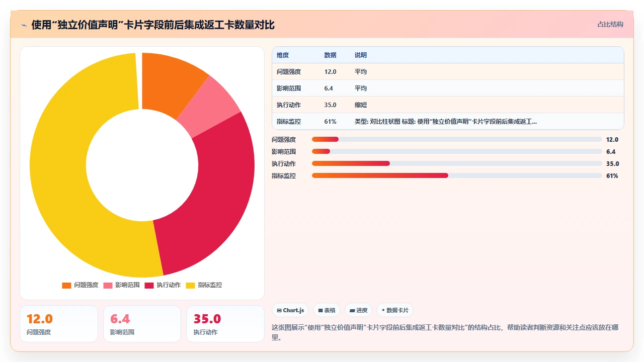Toggle the 指标监控 yellow legend swatch

190,285
